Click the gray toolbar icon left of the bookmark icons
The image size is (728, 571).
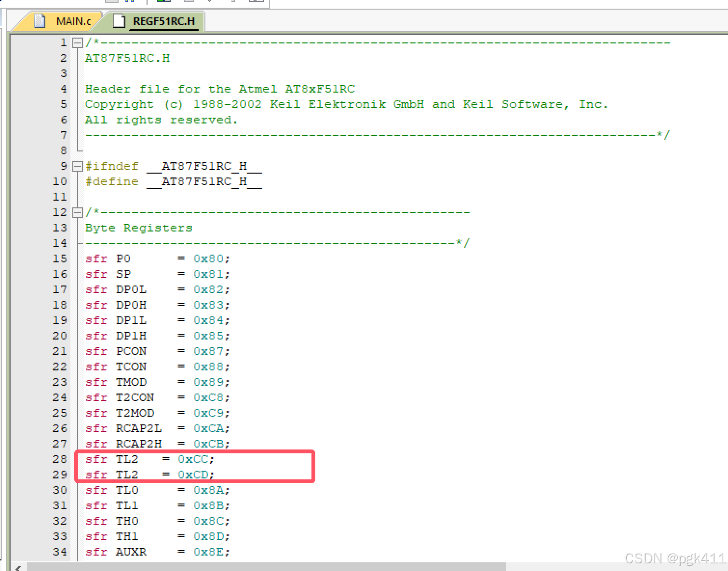coord(111,2)
